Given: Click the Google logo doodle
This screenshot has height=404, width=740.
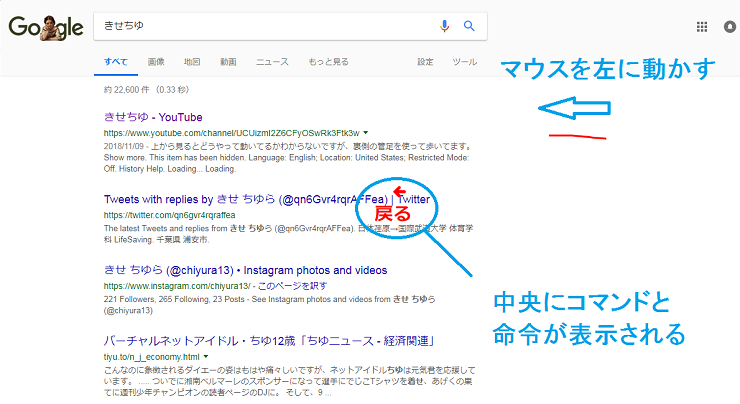Looking at the screenshot, I should coord(46,27).
